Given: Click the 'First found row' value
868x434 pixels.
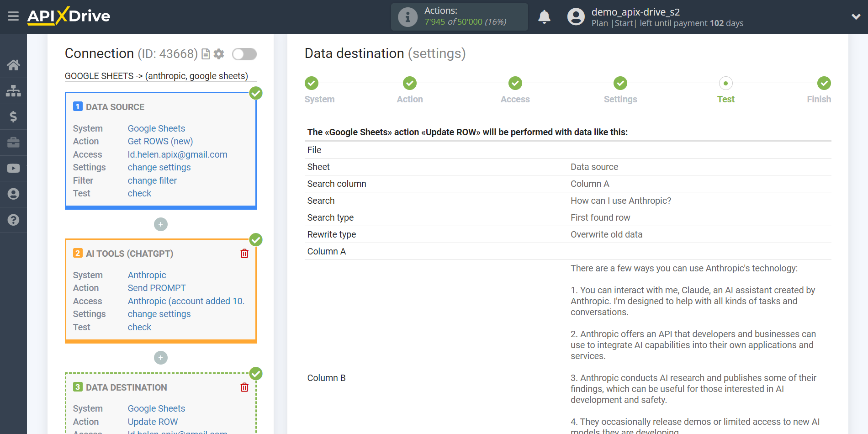Looking at the screenshot, I should [x=600, y=217].
